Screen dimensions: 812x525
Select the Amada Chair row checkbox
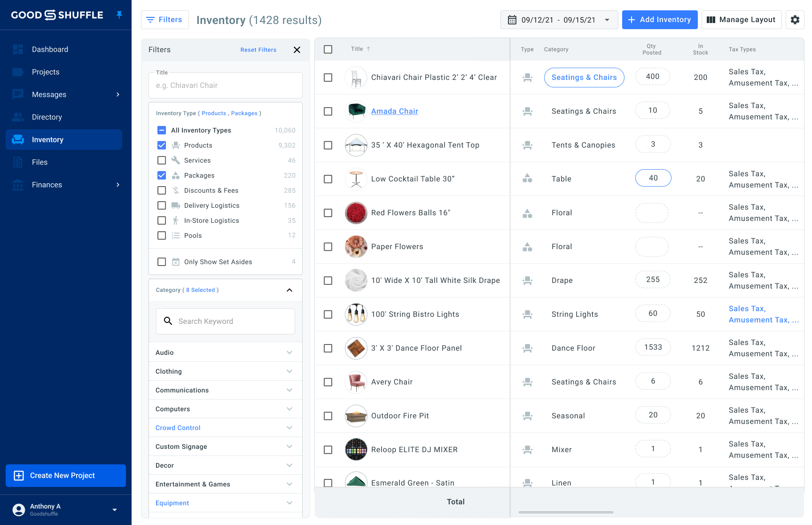tap(328, 111)
